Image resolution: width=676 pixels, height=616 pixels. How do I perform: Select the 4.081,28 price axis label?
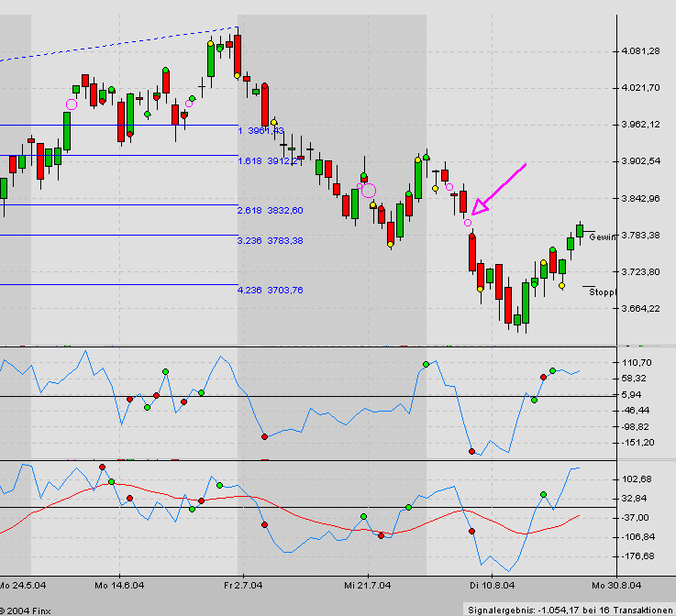[x=641, y=51]
